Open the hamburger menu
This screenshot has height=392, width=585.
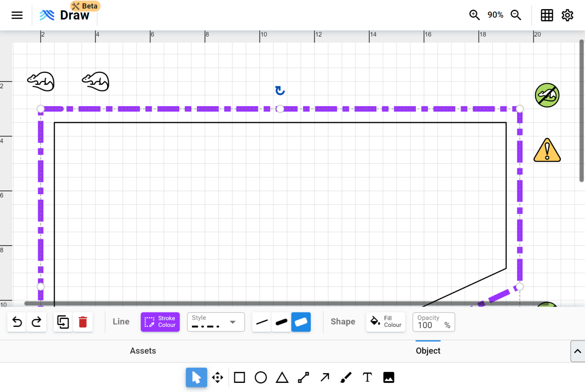pyautogui.click(x=17, y=15)
